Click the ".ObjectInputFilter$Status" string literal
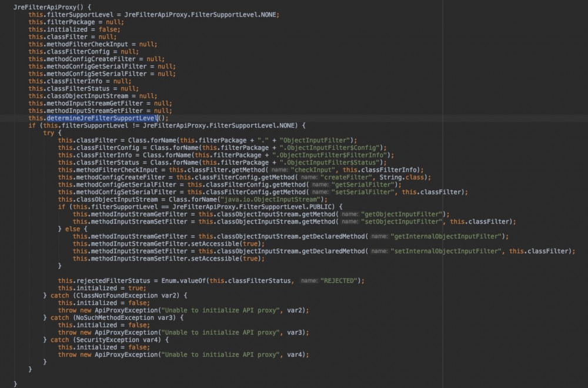 point(329,162)
